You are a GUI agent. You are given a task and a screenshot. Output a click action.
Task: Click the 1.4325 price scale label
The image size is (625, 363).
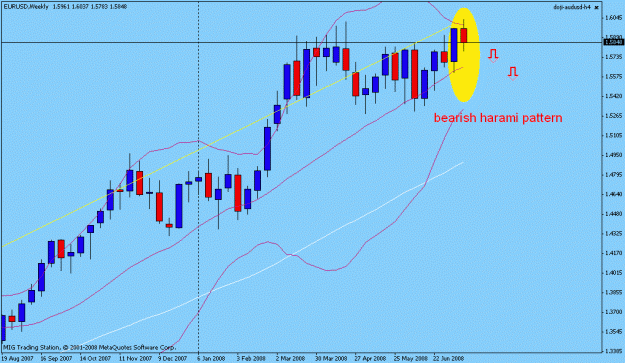click(613, 233)
